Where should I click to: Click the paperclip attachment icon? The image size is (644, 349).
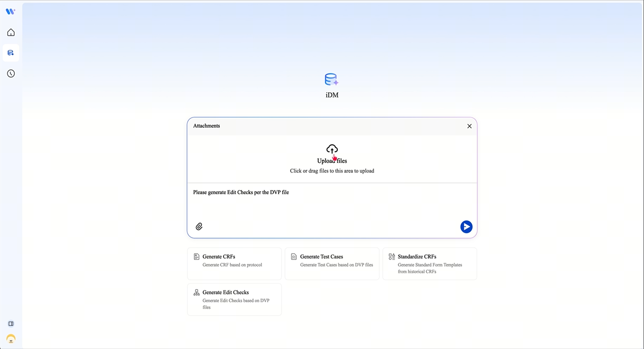click(x=199, y=227)
